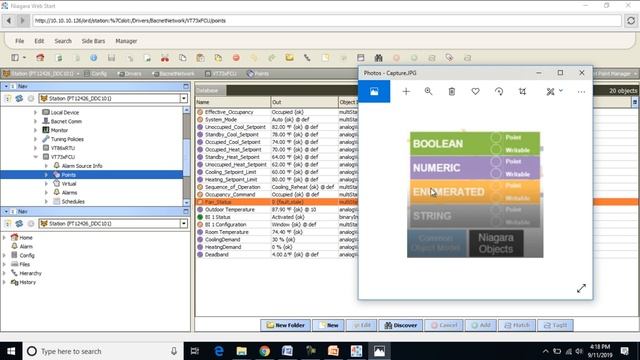The width and height of the screenshot is (640, 360).
Task: Click the Discover button at bottom
Action: pos(400,325)
